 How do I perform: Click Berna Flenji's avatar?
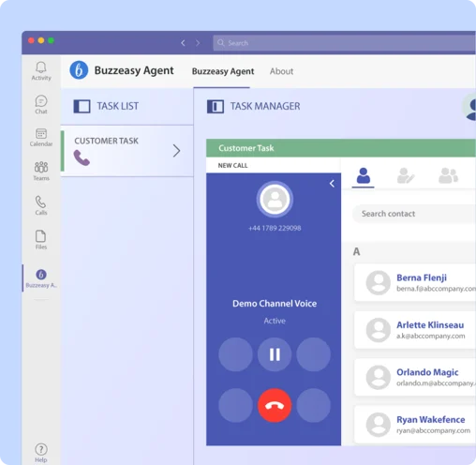379,283
